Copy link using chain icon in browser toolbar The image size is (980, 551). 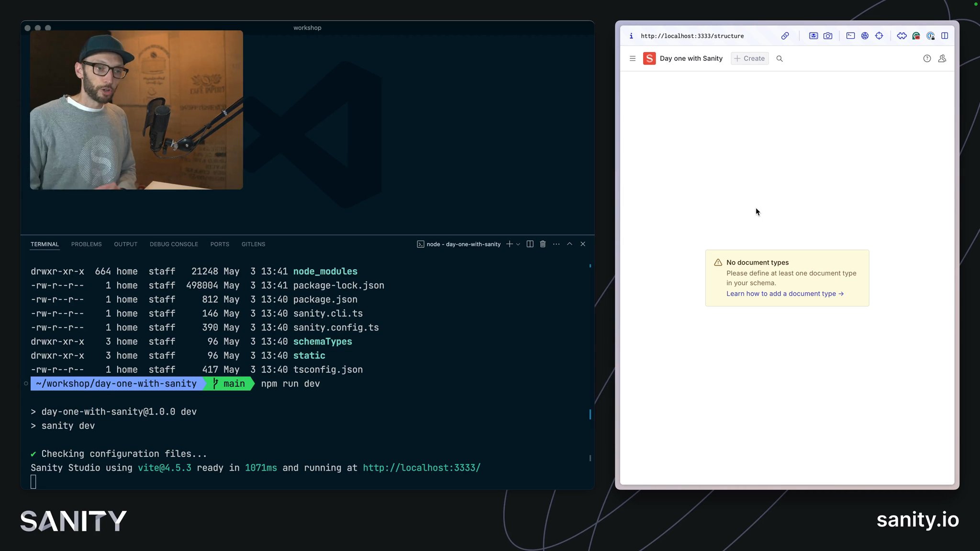pyautogui.click(x=785, y=36)
